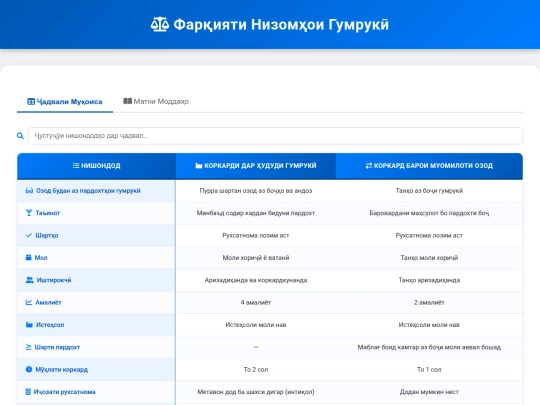Click cell Минбаъд содир кардан бидуни пардохт
The image size is (540, 405).
tap(256, 213)
